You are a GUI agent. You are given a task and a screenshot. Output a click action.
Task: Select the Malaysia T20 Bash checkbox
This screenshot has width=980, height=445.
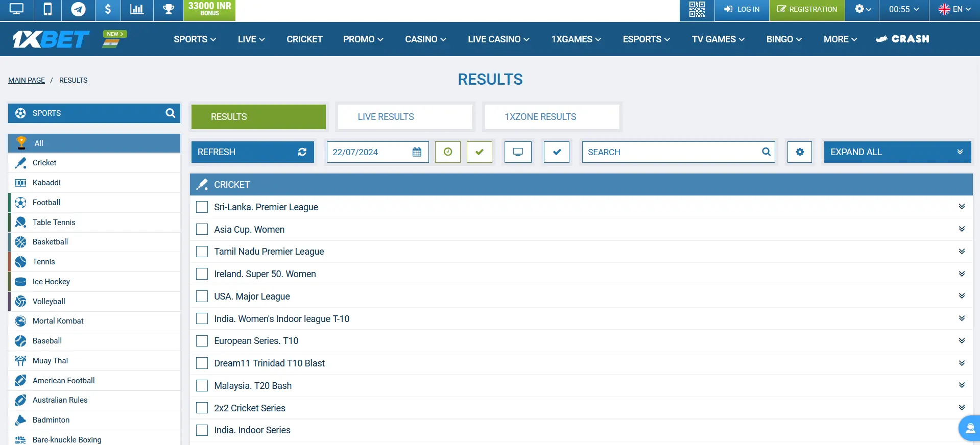click(x=202, y=386)
